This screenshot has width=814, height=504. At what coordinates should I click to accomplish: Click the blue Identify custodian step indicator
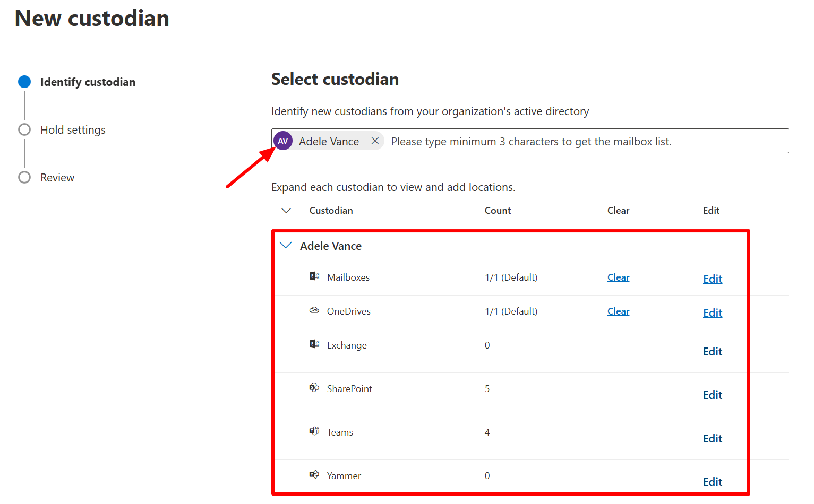coord(24,82)
